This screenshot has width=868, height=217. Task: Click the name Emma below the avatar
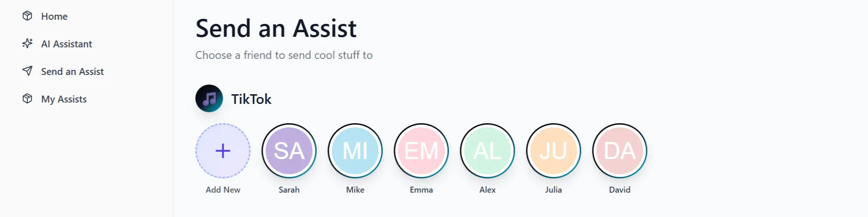coord(421,190)
